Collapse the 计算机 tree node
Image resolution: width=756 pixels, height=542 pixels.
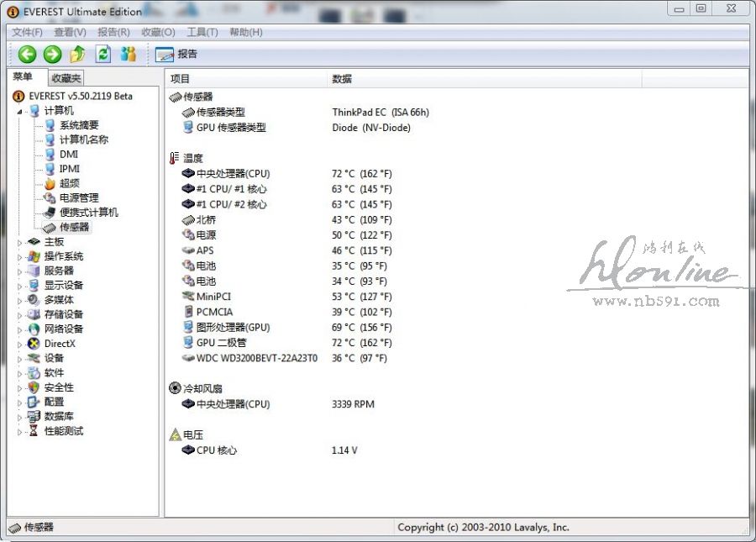pos(20,111)
